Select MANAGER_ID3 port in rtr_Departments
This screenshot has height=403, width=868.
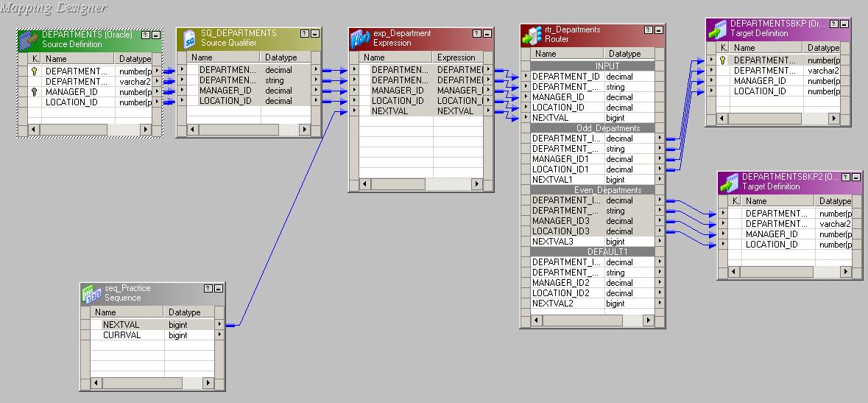tap(561, 220)
